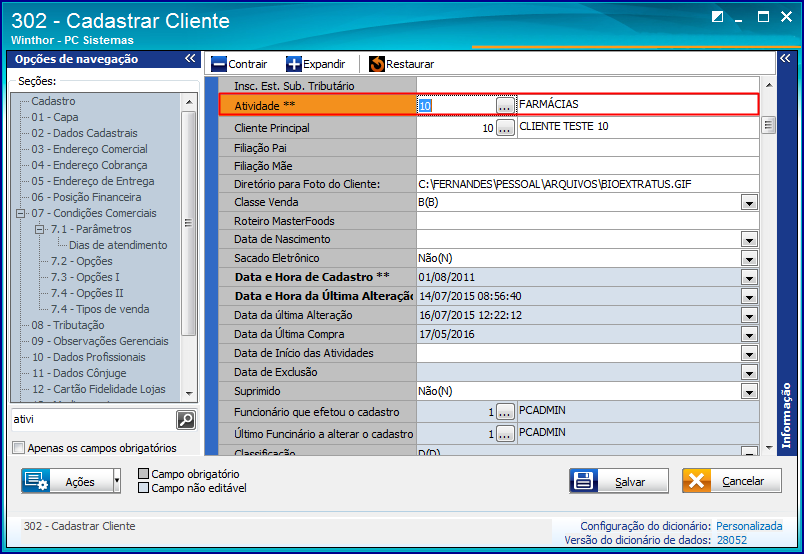Open Data de Início das Atividades dropdown

749,353
